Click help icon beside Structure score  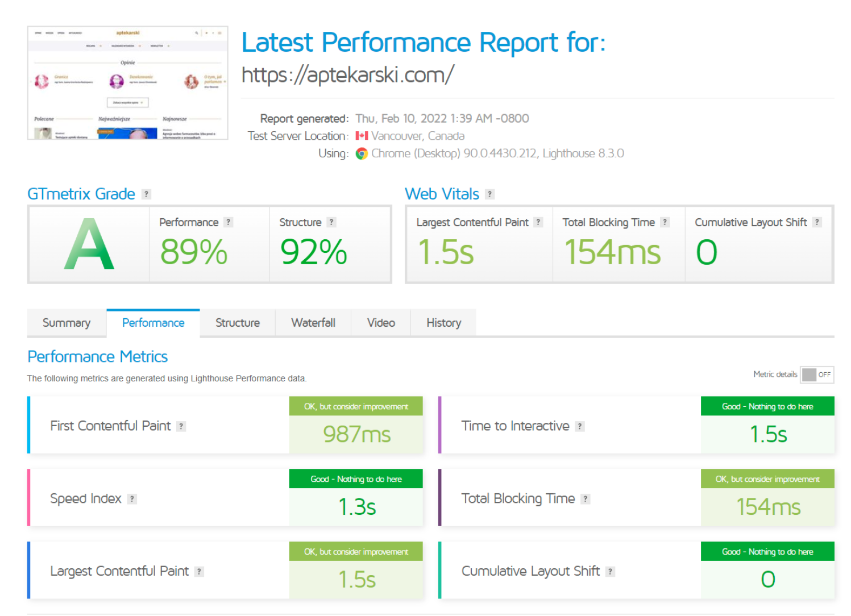331,222
